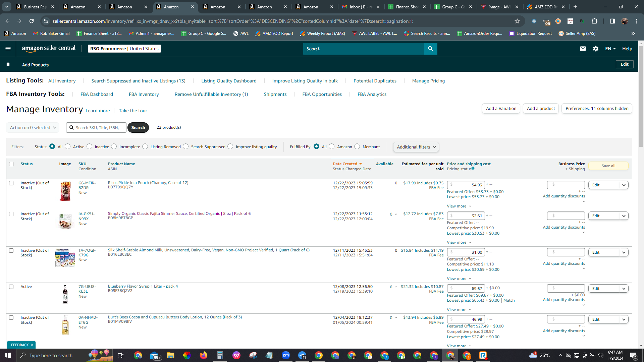Bookmark this page with the star icon
Screen dimensions: 644x362
click(517, 21)
